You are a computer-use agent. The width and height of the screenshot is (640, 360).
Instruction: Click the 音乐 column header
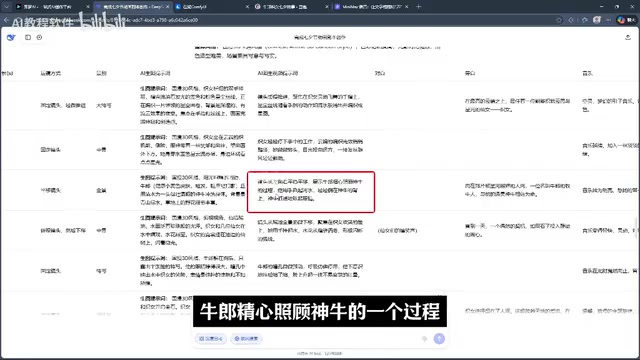click(587, 73)
